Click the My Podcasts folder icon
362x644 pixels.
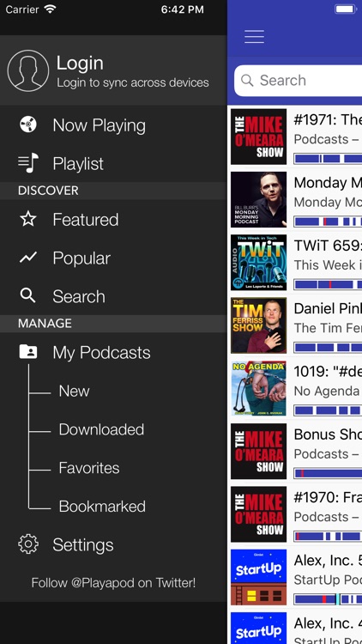(28, 351)
